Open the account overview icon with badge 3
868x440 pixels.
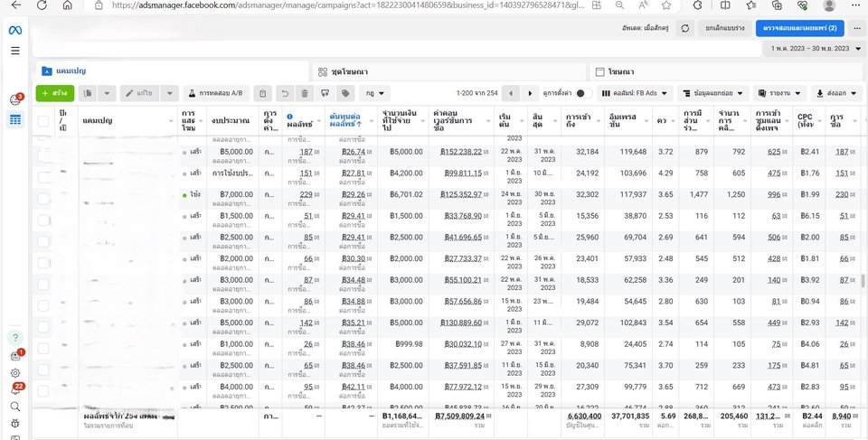tap(15, 99)
